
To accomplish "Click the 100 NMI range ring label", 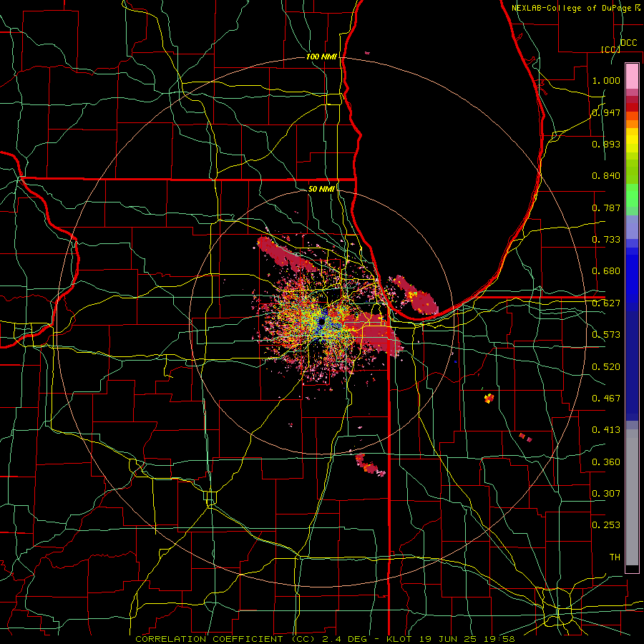I will click(321, 57).
